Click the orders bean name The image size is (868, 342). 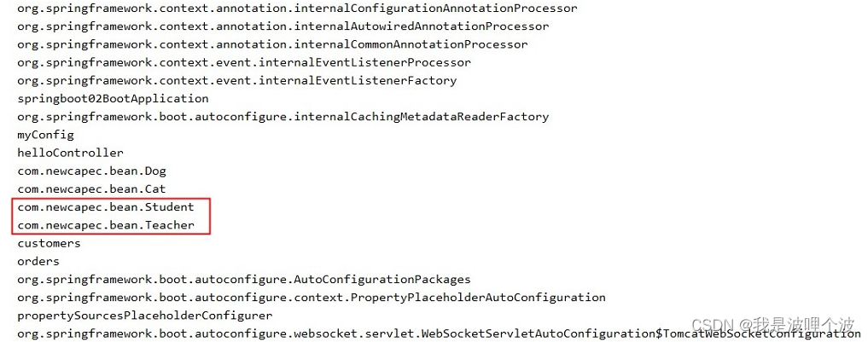point(38,261)
